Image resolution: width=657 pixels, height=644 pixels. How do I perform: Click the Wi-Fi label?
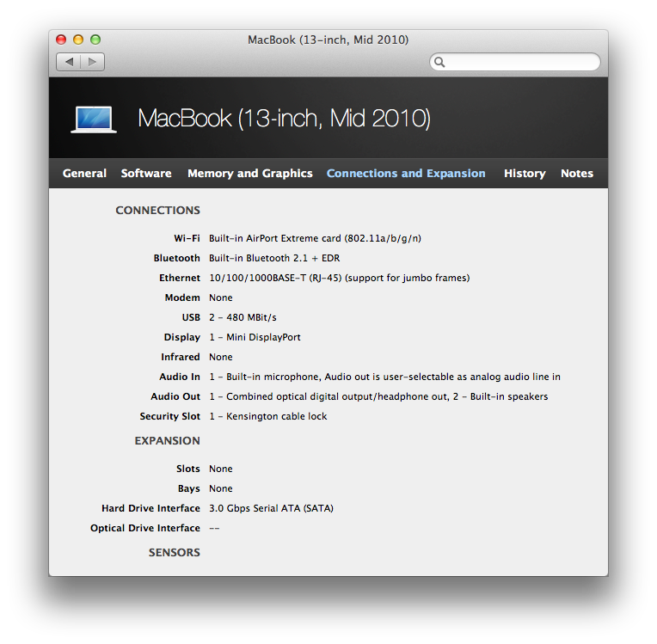(187, 238)
